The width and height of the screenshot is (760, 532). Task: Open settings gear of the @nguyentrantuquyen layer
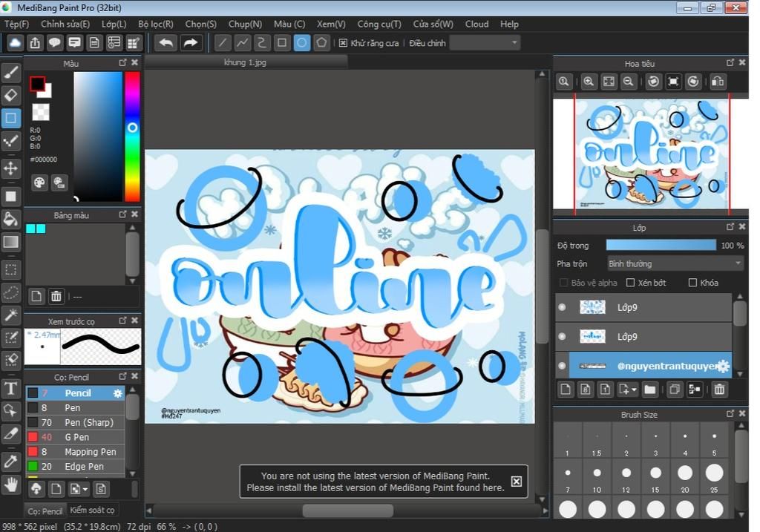(x=723, y=366)
